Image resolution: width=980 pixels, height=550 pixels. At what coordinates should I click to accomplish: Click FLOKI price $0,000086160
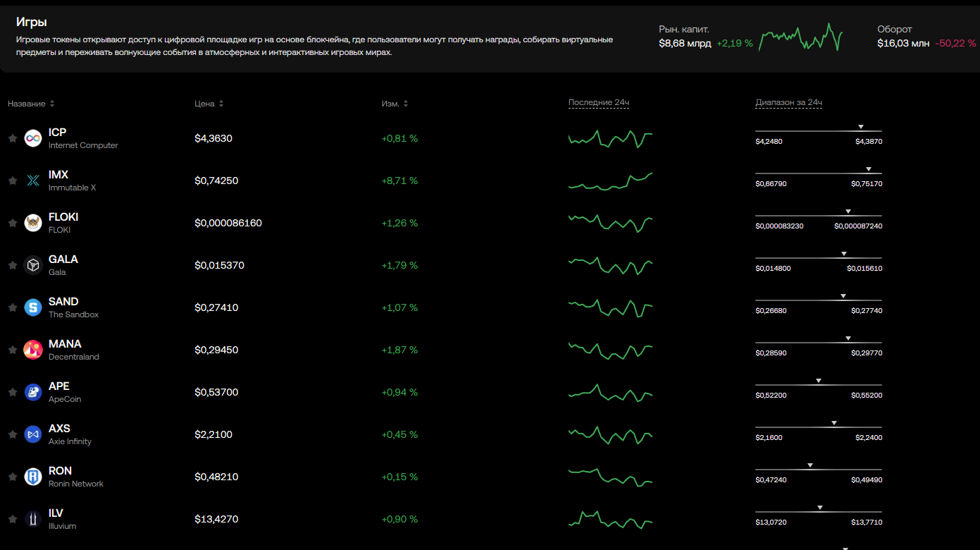pos(228,223)
